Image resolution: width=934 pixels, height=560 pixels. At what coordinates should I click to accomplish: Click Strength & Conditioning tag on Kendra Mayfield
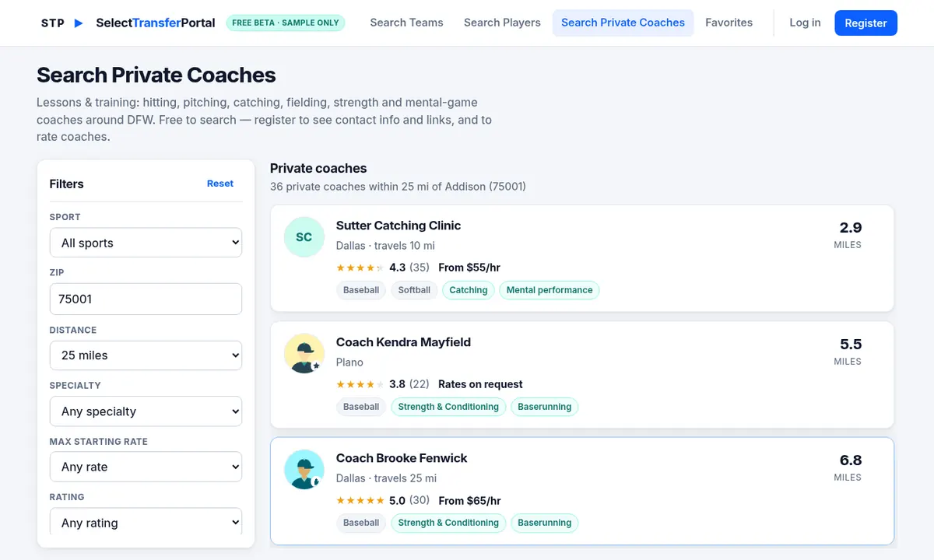pos(448,407)
